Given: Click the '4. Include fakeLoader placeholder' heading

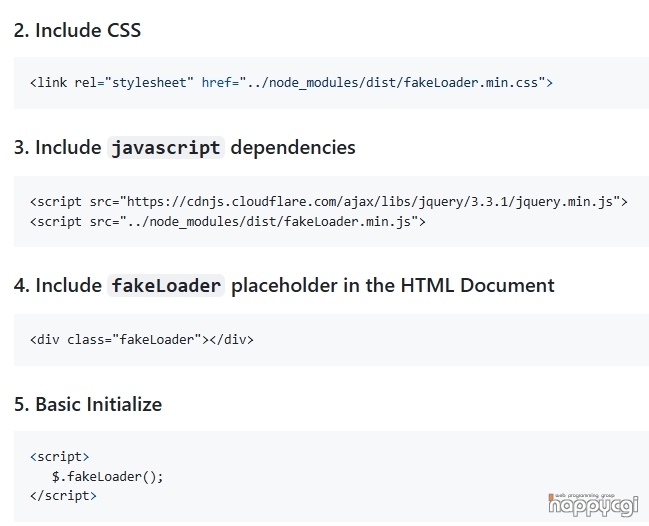Looking at the screenshot, I should point(284,286).
